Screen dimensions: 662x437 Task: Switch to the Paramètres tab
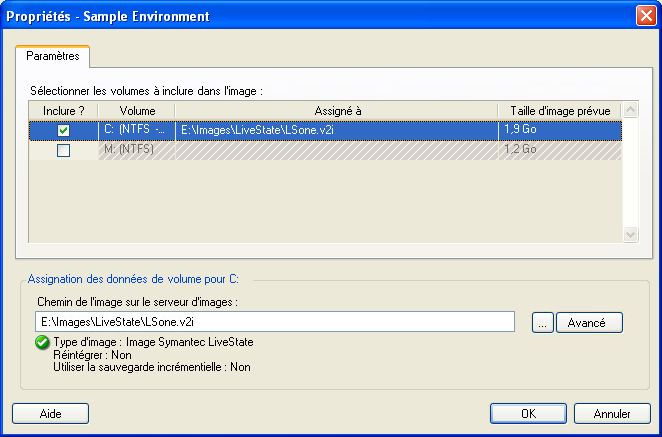[54, 56]
